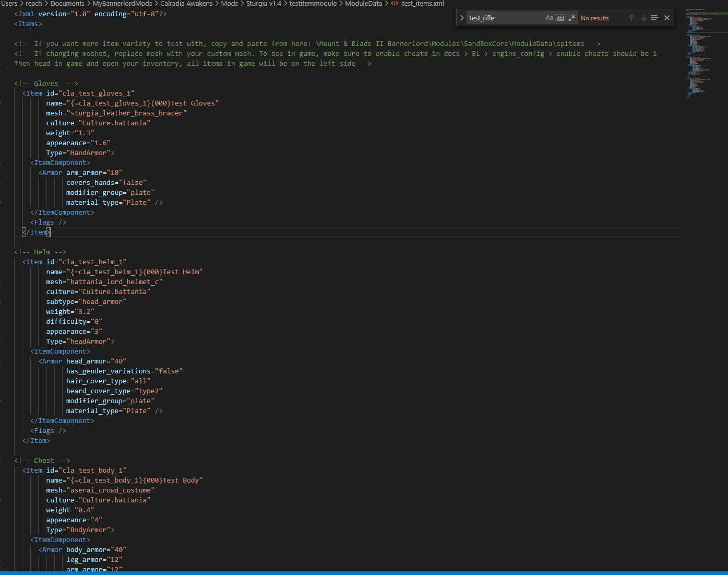This screenshot has height=575, width=728.
Task: Enable regular expression search toggle
Action: tap(572, 18)
